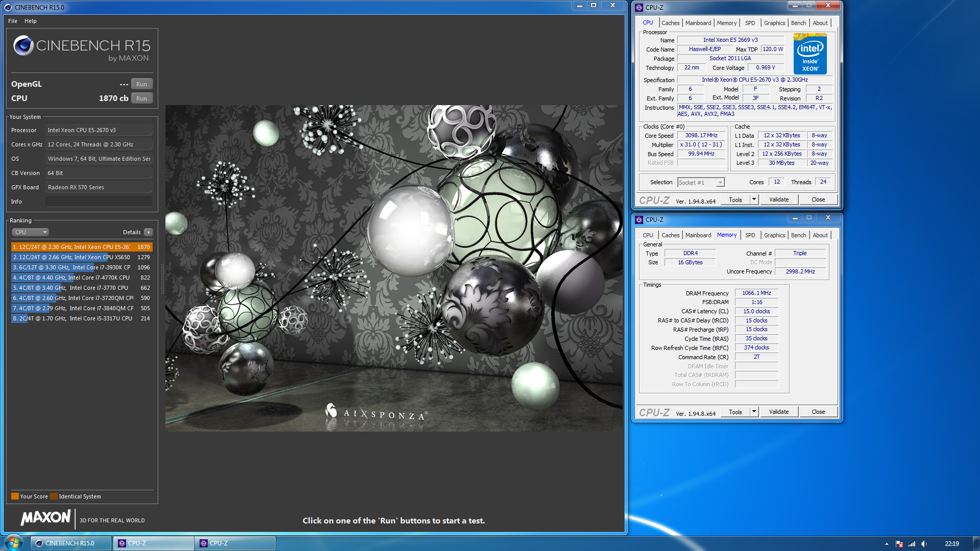Open the Help menu in Cinebench
The image size is (980, 551).
click(31, 21)
